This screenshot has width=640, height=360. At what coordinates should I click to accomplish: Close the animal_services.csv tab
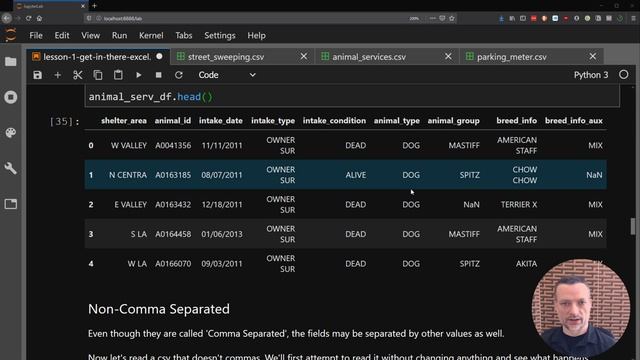(448, 56)
